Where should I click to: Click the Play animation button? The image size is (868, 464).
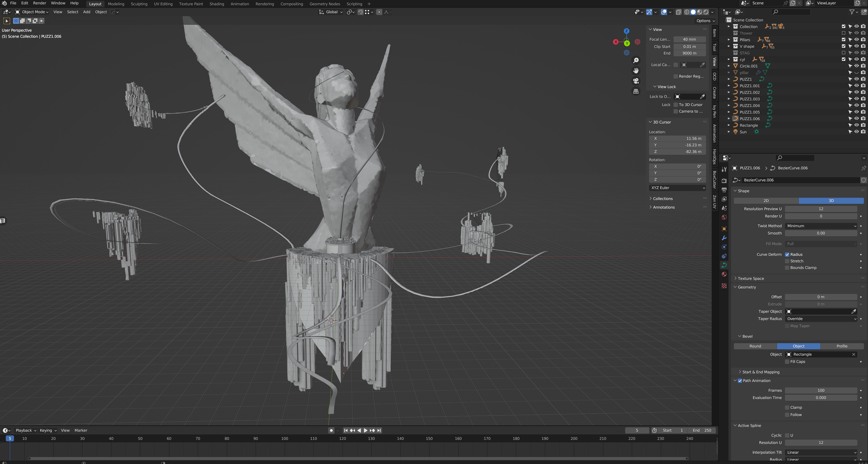coord(366,430)
